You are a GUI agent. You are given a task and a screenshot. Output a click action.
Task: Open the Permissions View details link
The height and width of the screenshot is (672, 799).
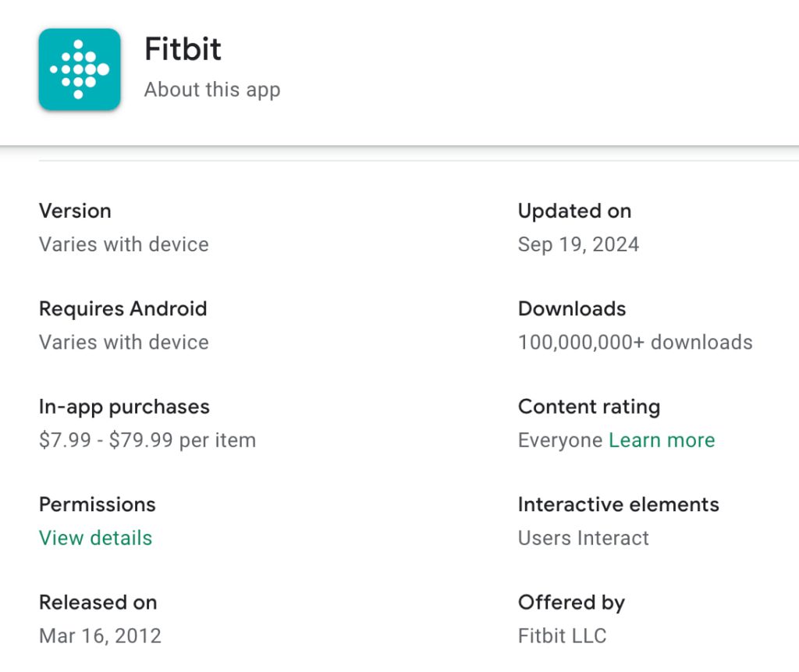coord(95,538)
